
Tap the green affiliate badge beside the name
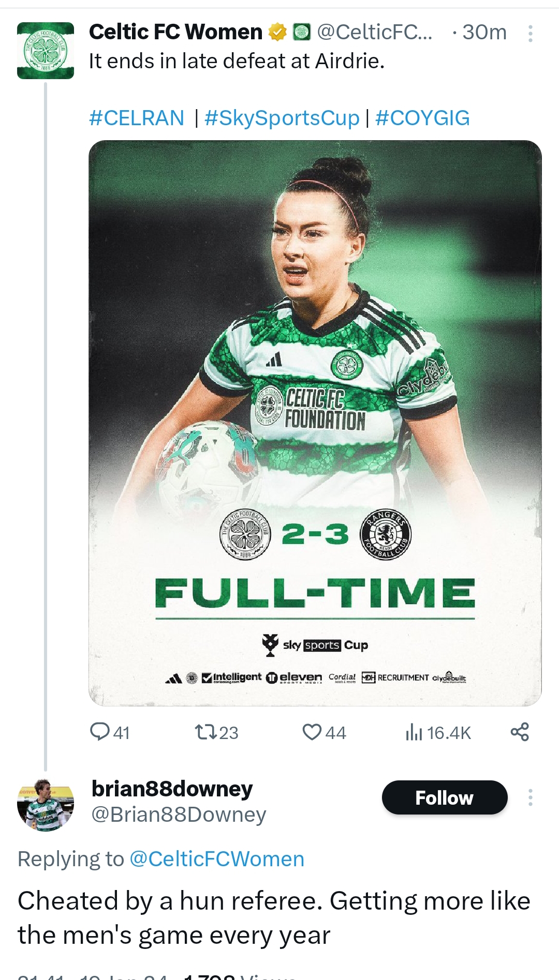click(x=302, y=33)
